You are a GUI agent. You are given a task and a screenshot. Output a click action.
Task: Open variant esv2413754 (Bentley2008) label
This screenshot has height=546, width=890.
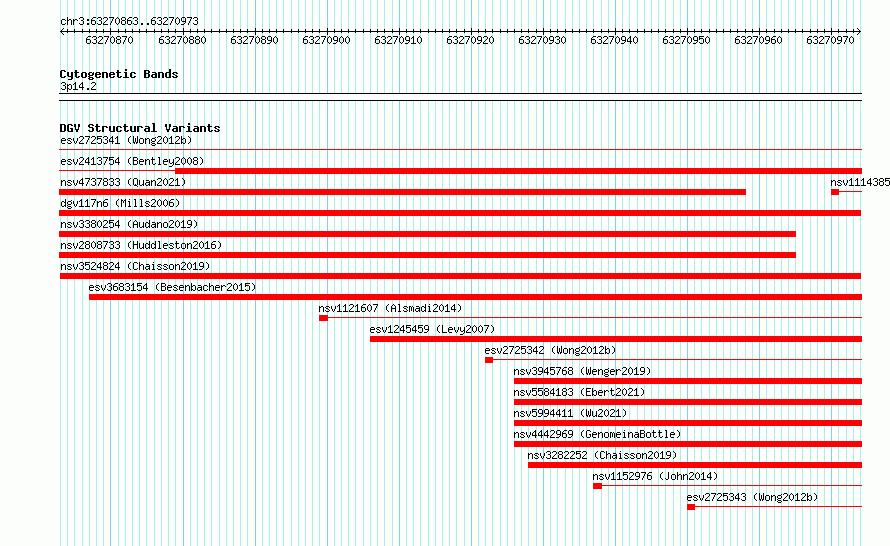pyautogui.click(x=132, y=161)
